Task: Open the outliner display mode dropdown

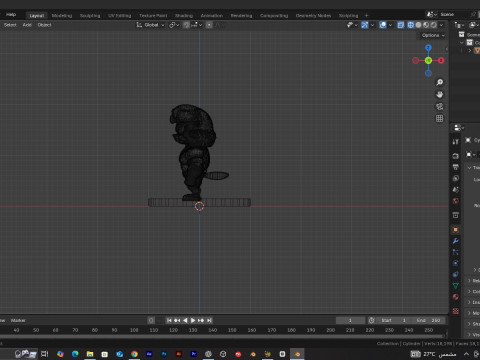Action: (x=459, y=25)
